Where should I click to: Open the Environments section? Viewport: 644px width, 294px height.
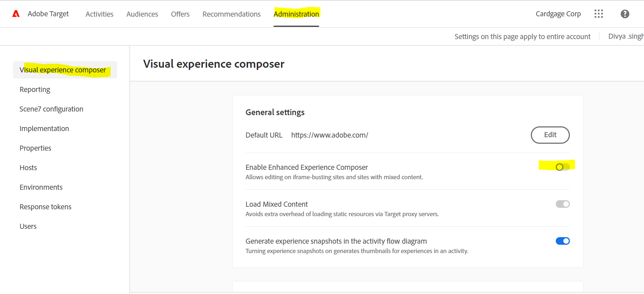click(41, 187)
